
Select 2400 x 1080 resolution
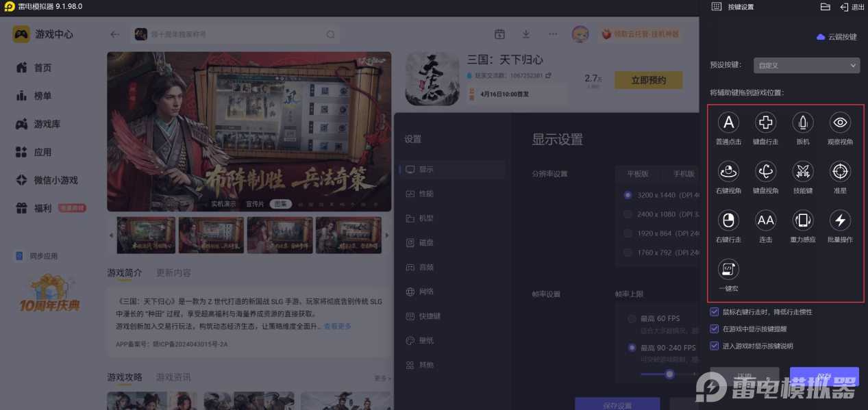tap(628, 214)
